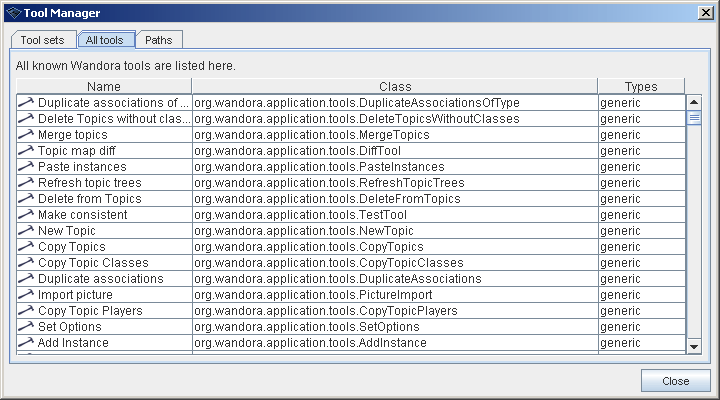This screenshot has height=400, width=720.
Task: Select the Paste instances row icon
Action: click(26, 167)
